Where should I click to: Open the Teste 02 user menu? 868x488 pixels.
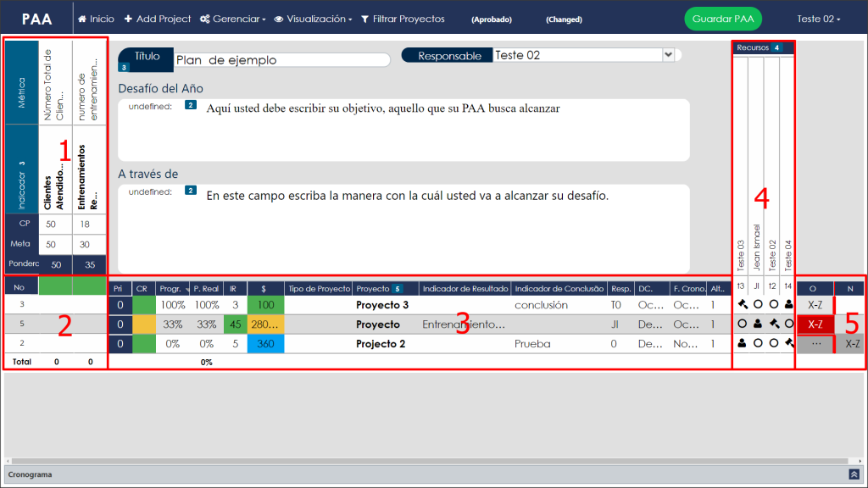pos(818,19)
